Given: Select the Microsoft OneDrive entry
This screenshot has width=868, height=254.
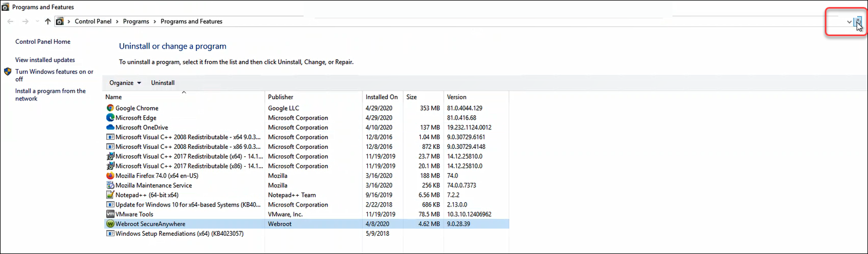Looking at the screenshot, I should [x=142, y=127].
